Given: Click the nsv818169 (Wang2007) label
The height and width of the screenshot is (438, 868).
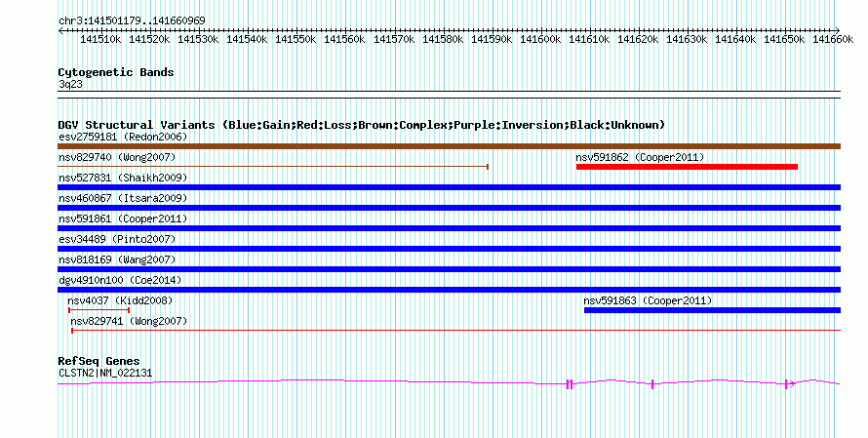Looking at the screenshot, I should (117, 259).
